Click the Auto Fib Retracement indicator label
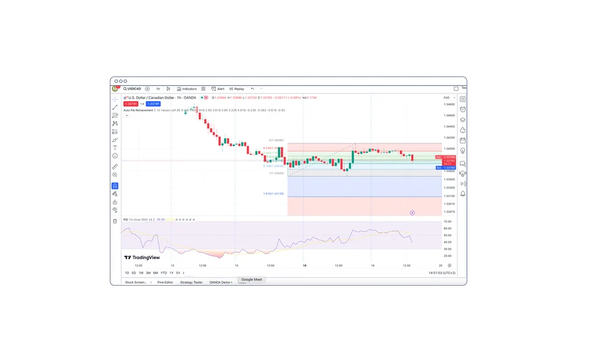This screenshot has height=364, width=592. coord(138,110)
